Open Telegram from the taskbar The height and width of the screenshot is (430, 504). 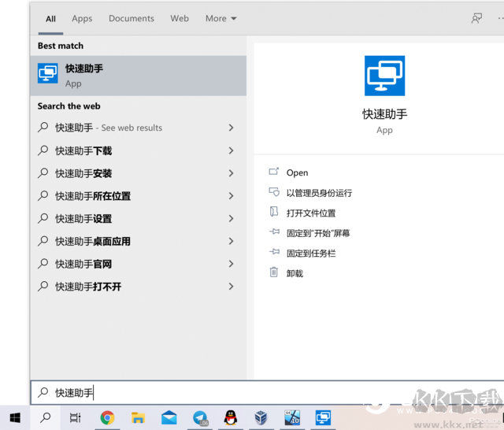pyautogui.click(x=201, y=418)
